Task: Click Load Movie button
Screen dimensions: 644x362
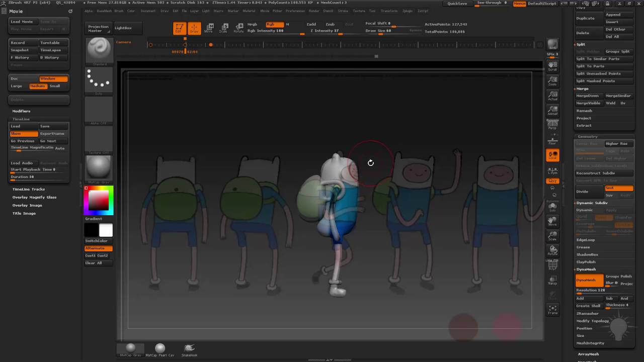Action: coord(22,22)
